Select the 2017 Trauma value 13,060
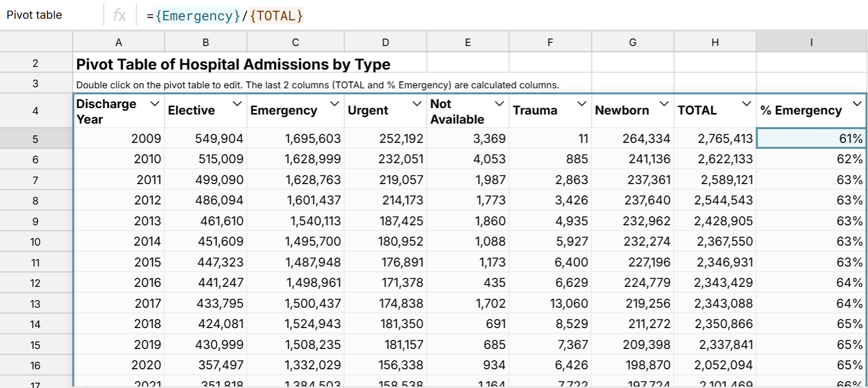Image resolution: width=868 pixels, height=388 pixels. (x=550, y=303)
